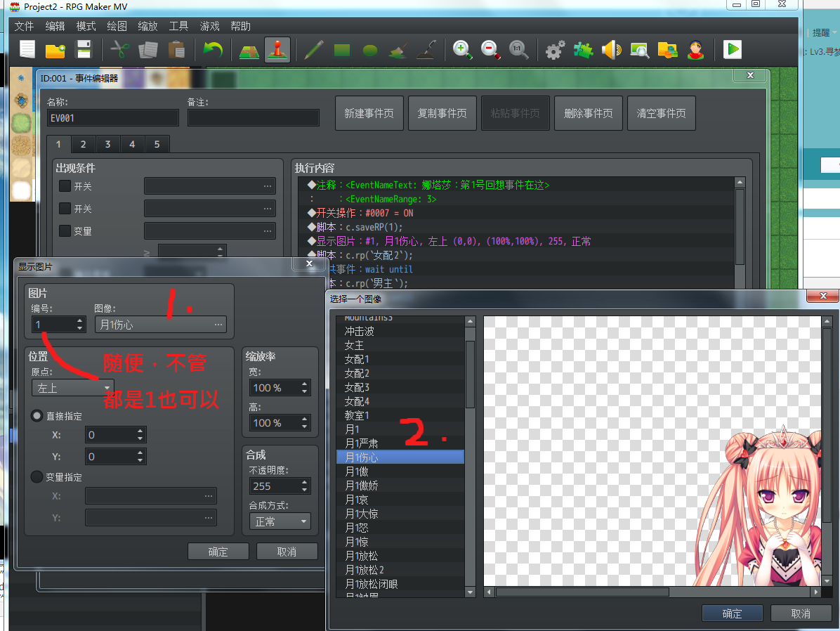Open image picker via 月1伤心 ellipsis field
Screen dimensions: 840x631
tap(161, 325)
